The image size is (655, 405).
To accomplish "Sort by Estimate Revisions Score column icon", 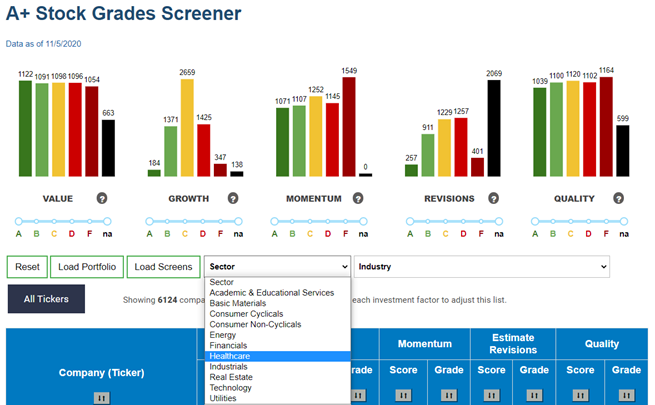I will coord(491,395).
